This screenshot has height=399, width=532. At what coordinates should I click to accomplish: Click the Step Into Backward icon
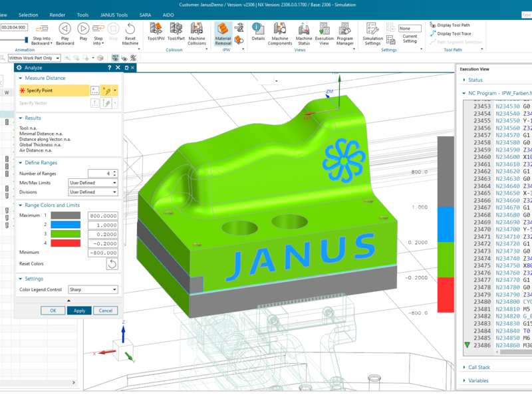42,29
